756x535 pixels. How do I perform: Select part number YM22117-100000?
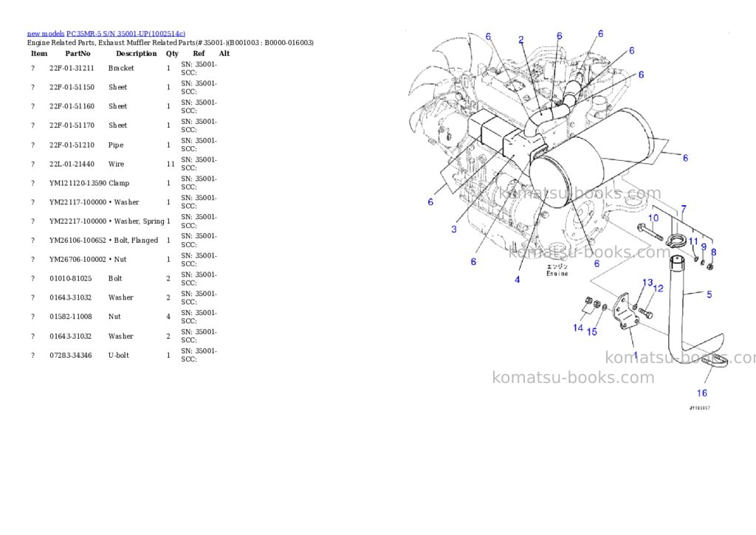78,202
